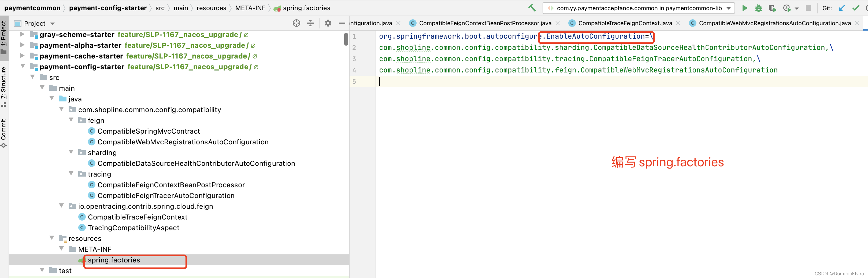Select the java source folder

(75, 99)
